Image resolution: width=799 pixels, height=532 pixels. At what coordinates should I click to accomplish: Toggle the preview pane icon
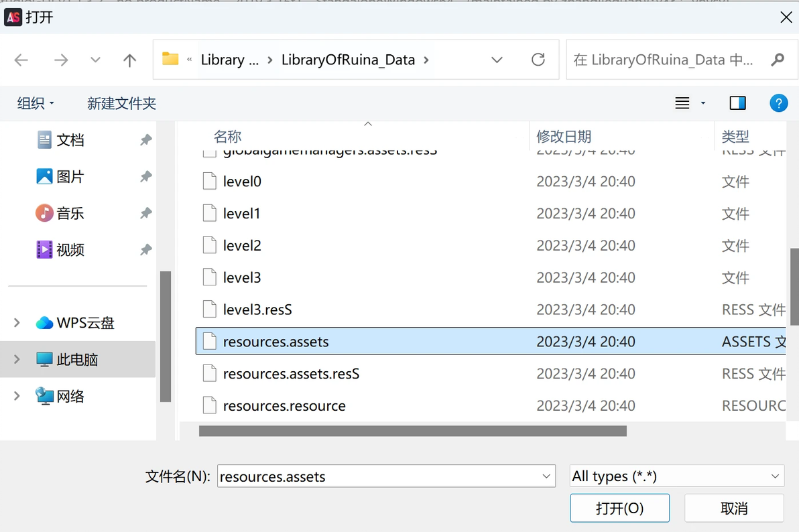pos(737,103)
